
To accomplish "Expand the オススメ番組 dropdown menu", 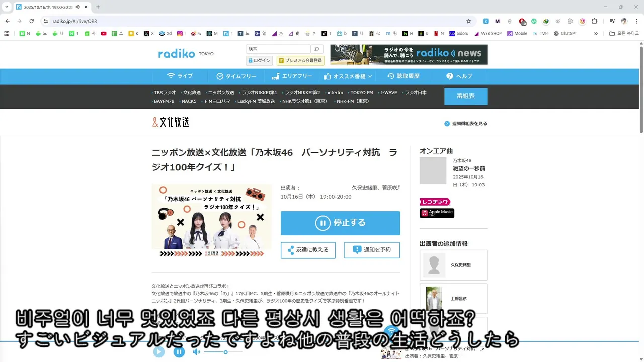I will [348, 76].
